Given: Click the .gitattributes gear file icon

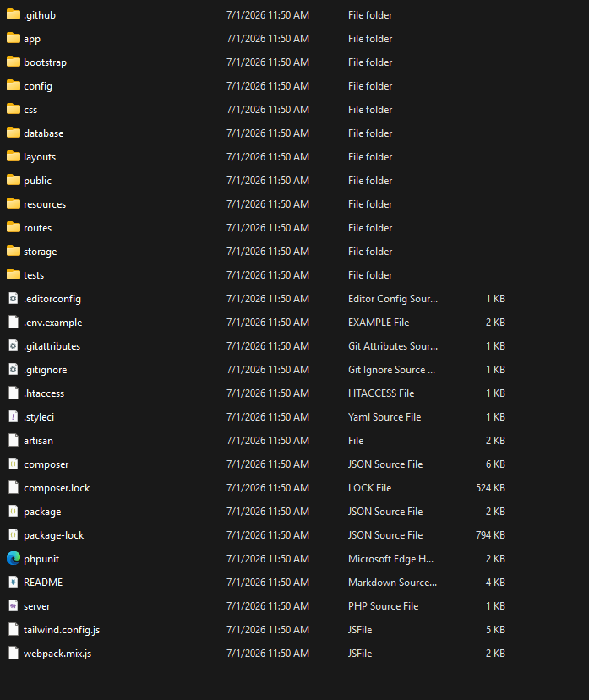Looking at the screenshot, I should point(14,345).
